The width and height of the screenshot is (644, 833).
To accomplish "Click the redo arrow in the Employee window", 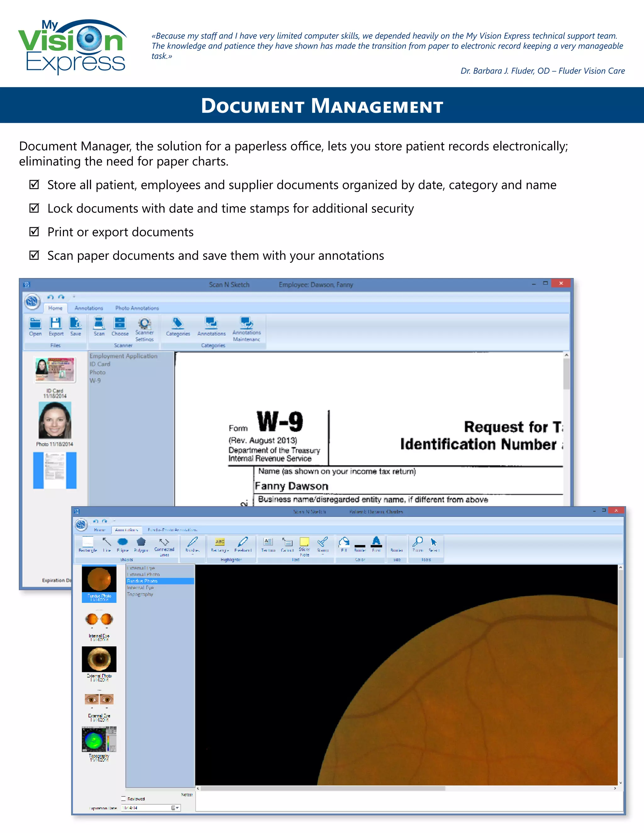I will click(x=61, y=297).
